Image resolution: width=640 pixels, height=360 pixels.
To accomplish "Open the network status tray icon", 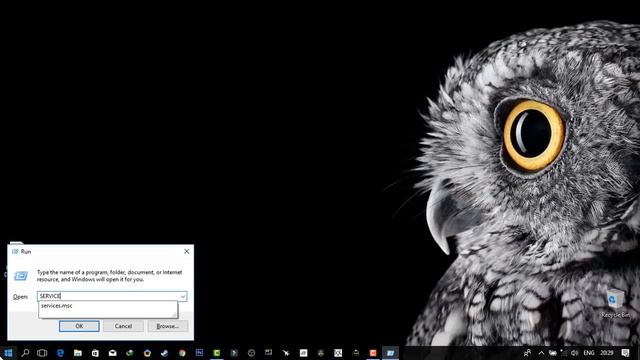I will pos(564,353).
